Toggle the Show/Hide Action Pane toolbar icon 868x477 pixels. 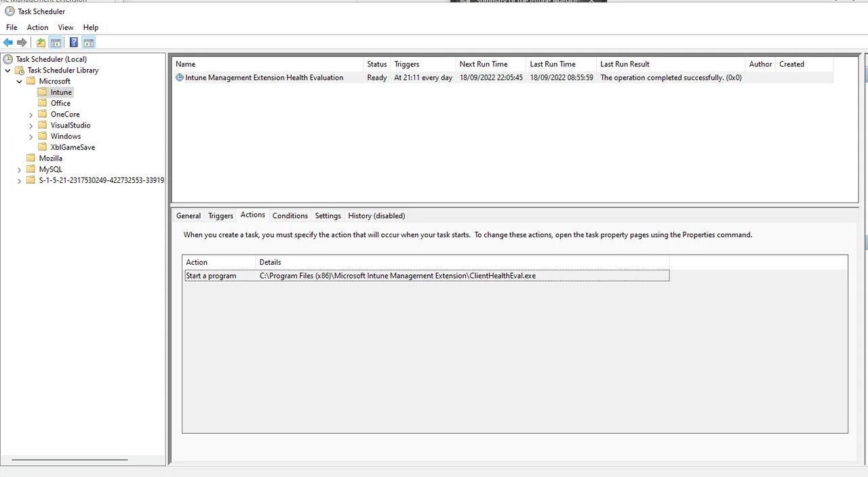[x=89, y=43]
